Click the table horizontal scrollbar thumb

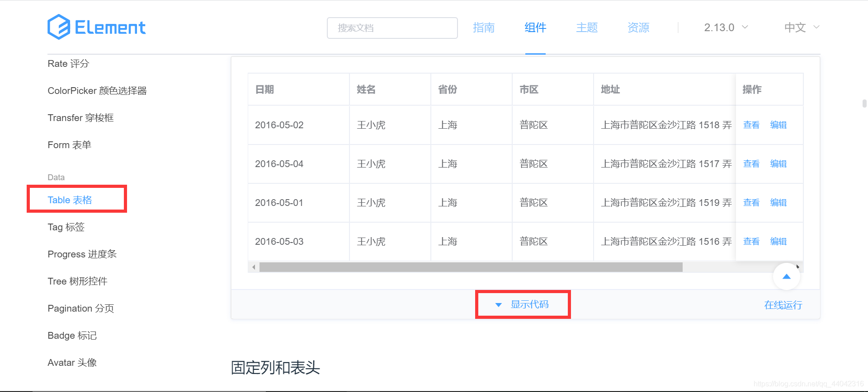[471, 267]
